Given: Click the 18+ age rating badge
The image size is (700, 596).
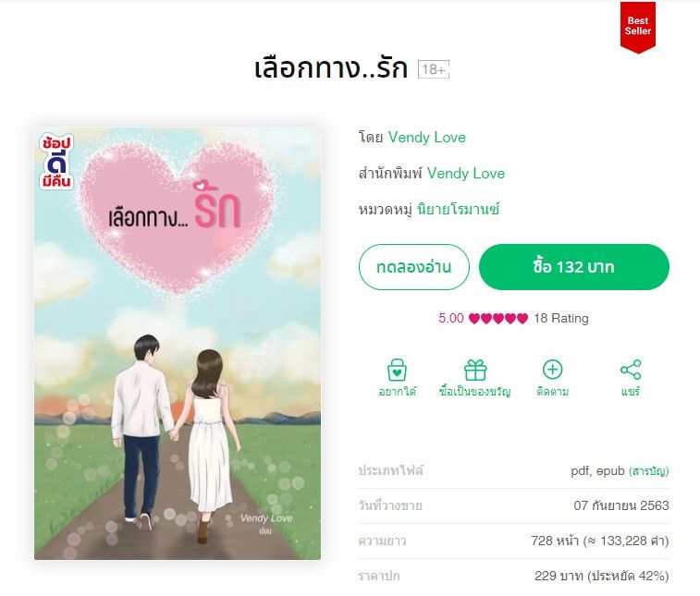Looking at the screenshot, I should tap(433, 69).
